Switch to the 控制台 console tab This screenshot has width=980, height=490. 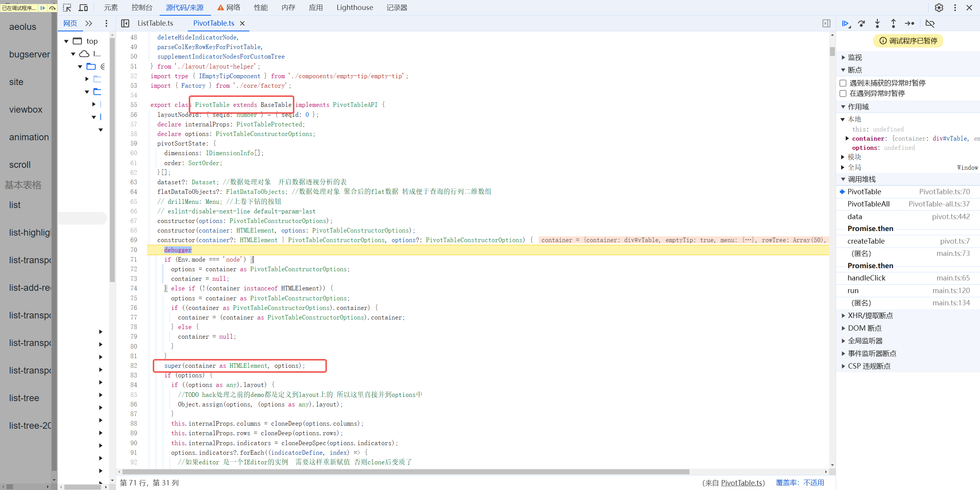coord(142,8)
